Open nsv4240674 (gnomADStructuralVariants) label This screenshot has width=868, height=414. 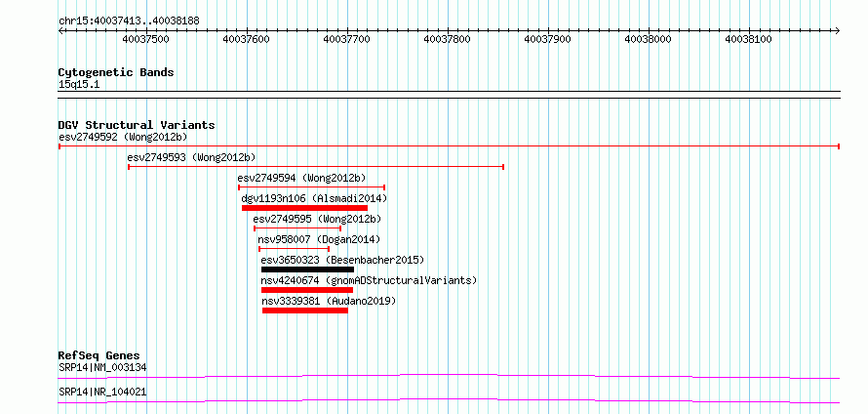point(369,280)
